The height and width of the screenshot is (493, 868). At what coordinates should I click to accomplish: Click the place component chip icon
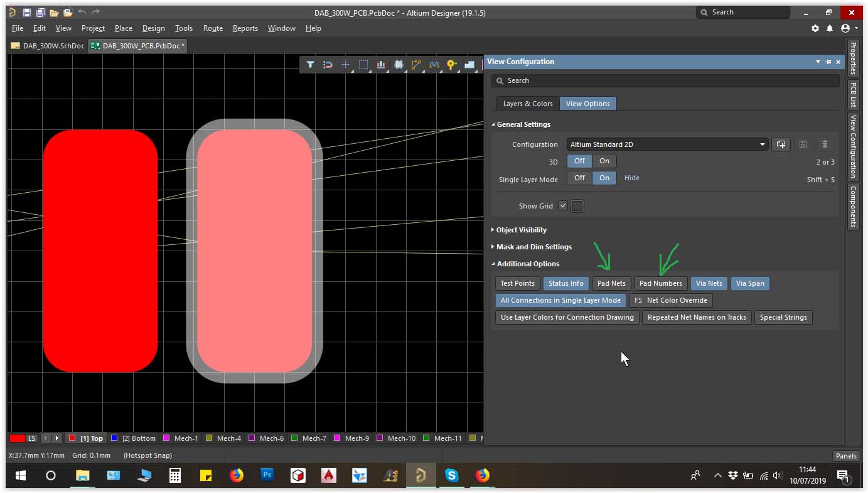tap(398, 64)
